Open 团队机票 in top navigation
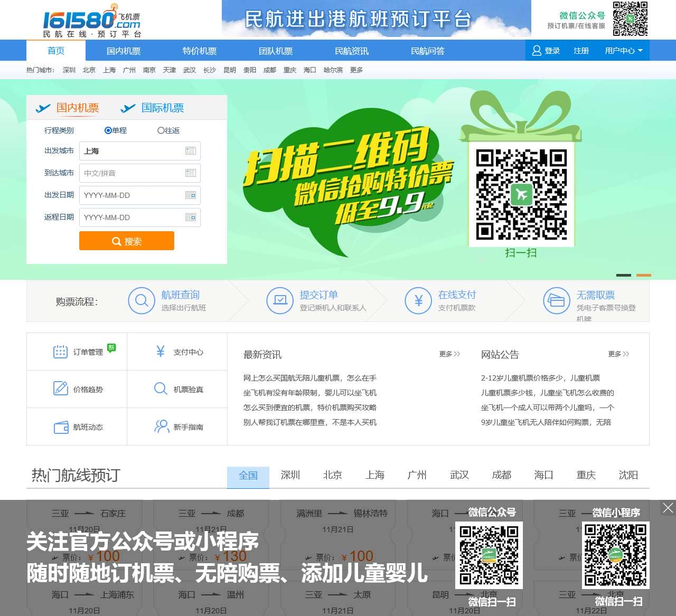Viewport: 676px width, 616px height. point(276,51)
